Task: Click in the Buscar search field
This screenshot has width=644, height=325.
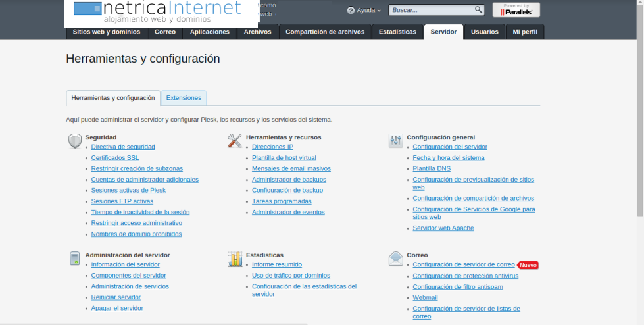Action: point(432,11)
